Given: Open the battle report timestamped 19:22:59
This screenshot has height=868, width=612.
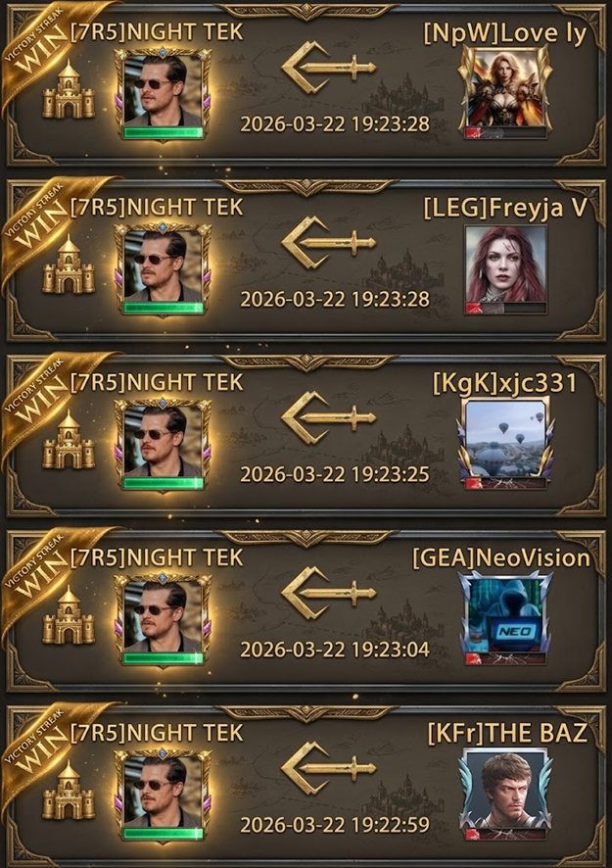Looking at the screenshot, I should pos(306,786).
